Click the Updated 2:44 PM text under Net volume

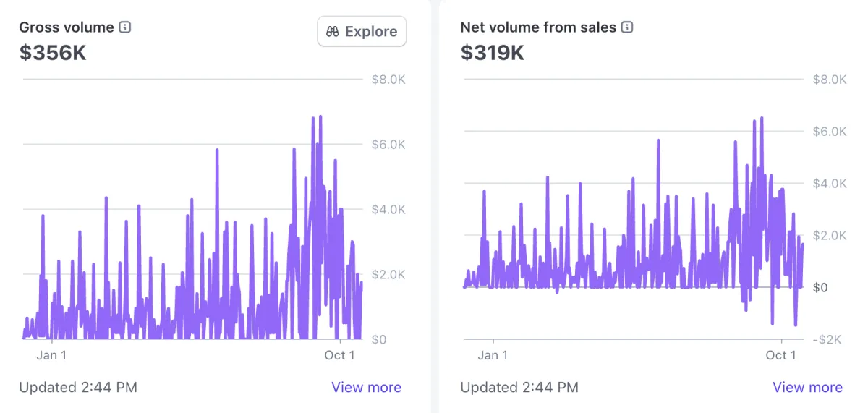click(x=519, y=387)
